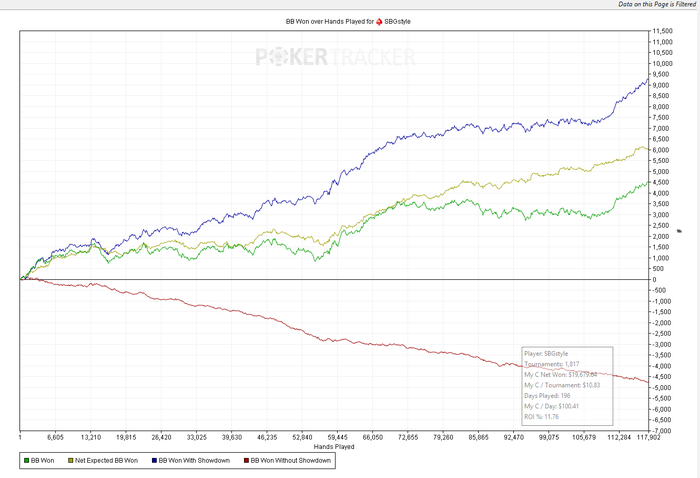Click the 11,500 y-axis label
The height and width of the screenshot is (478, 700).
[662, 31]
